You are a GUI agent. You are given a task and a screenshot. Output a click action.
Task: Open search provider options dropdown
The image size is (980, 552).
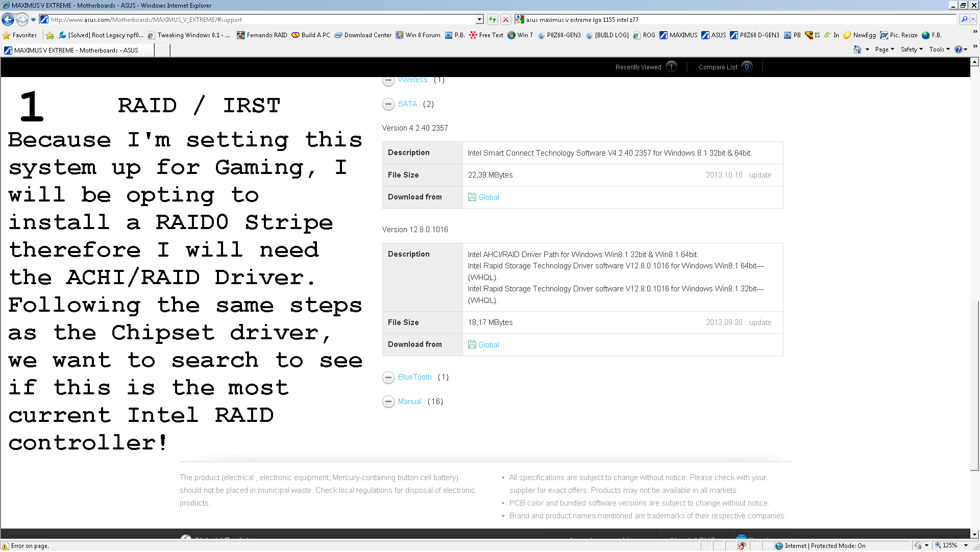973,20
